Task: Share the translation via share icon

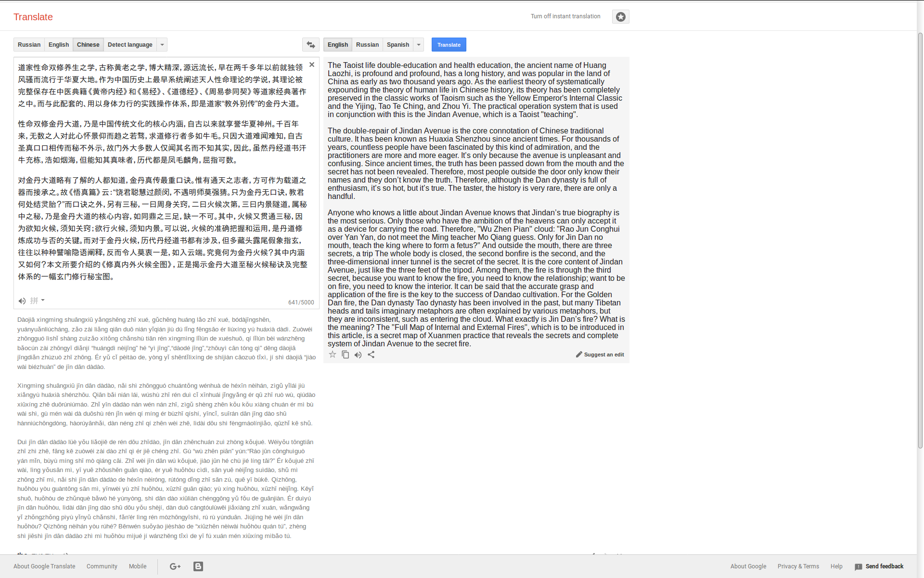Action: (371, 355)
